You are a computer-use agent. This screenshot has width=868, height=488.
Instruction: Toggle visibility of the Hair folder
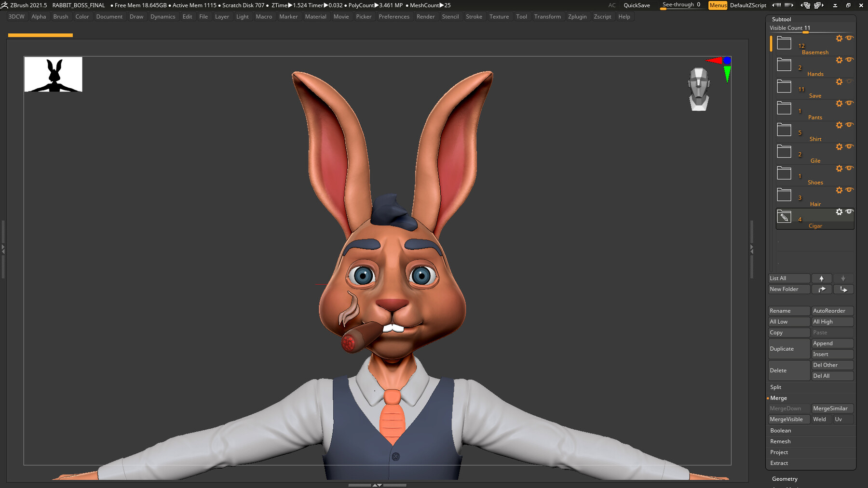849,190
